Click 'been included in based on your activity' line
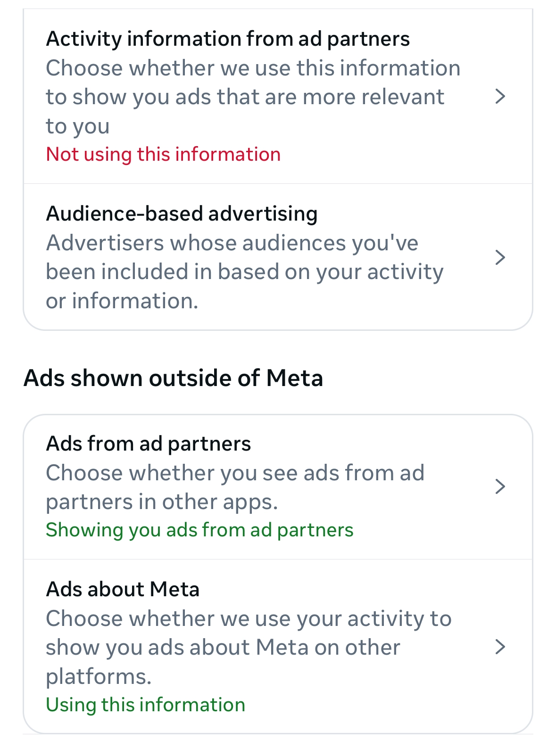 pyautogui.click(x=244, y=272)
